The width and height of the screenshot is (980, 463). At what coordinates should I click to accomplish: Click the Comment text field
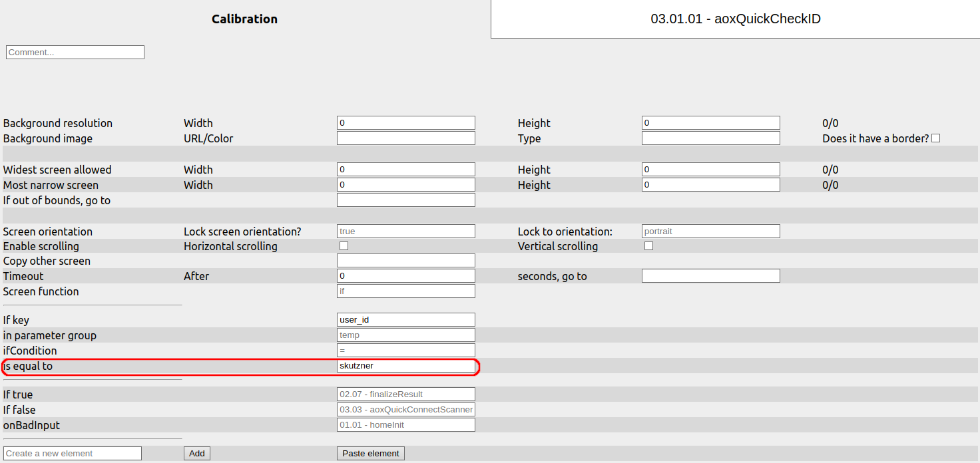[x=75, y=52]
